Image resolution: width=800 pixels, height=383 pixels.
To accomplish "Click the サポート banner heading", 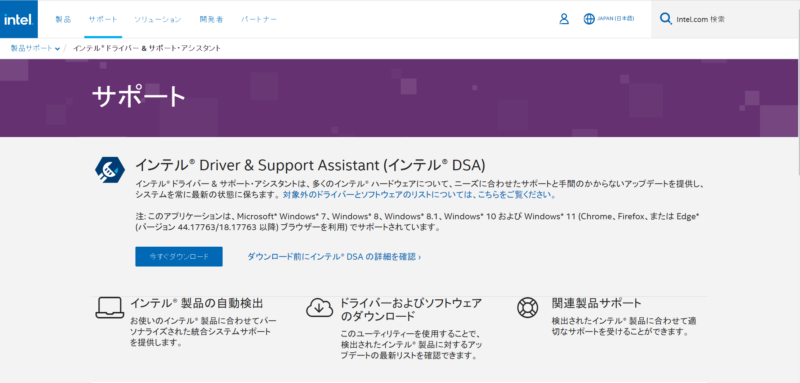I will tap(138, 95).
